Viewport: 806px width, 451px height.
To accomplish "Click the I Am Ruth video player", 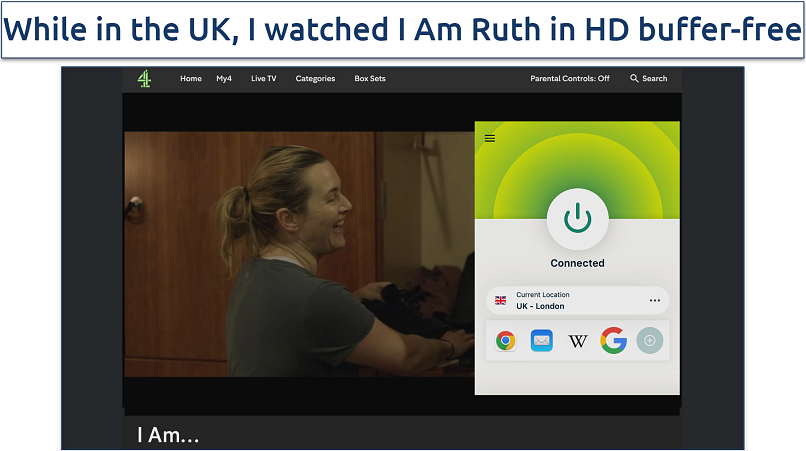I will click(x=299, y=254).
